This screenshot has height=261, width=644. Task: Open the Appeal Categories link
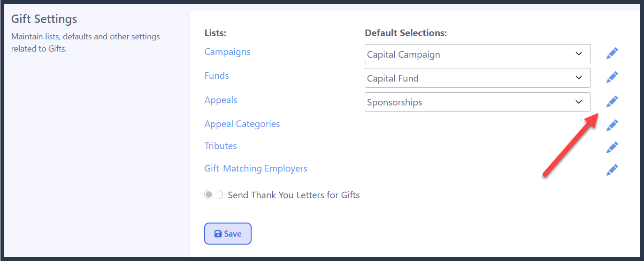pos(242,124)
